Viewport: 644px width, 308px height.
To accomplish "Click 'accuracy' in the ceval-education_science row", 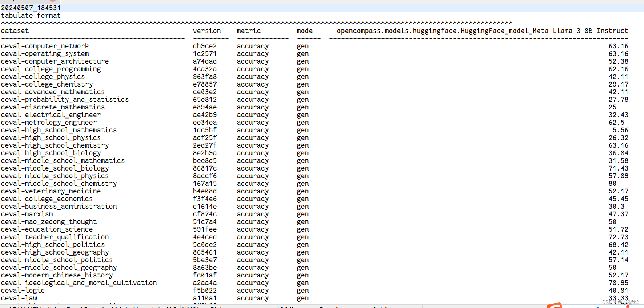I will coord(253,229).
